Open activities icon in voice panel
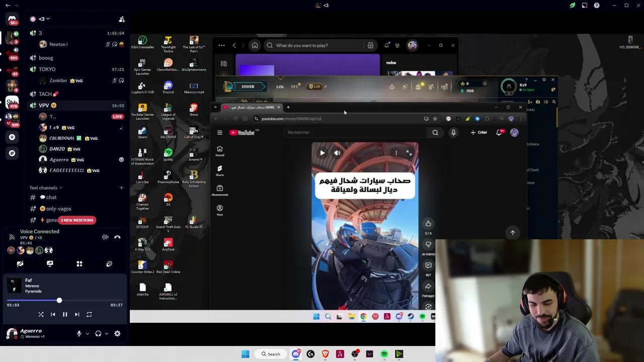Screen dimensions: 644x362 pos(79,263)
